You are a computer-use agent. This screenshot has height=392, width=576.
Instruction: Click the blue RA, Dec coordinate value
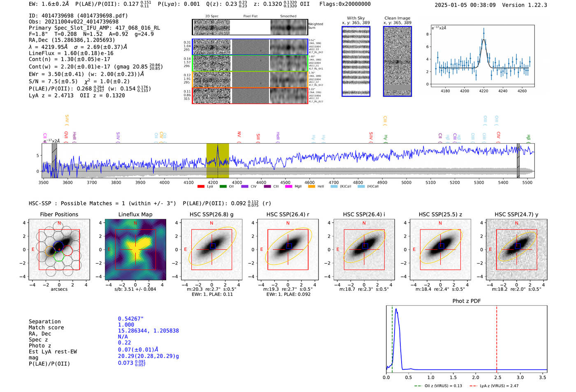click(x=148, y=331)
